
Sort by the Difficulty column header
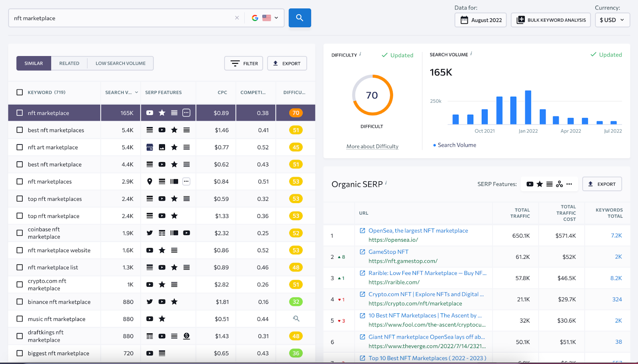(294, 92)
